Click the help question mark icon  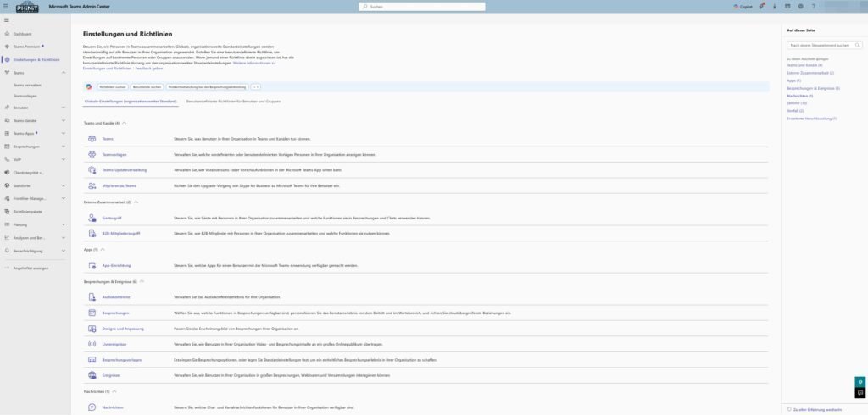click(x=815, y=6)
